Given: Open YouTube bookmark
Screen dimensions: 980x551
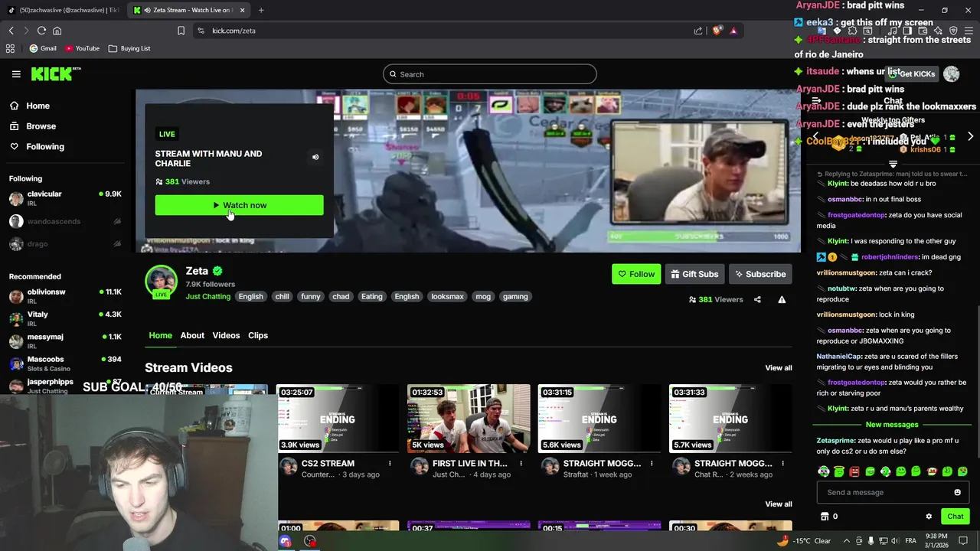Looking at the screenshot, I should [x=82, y=48].
